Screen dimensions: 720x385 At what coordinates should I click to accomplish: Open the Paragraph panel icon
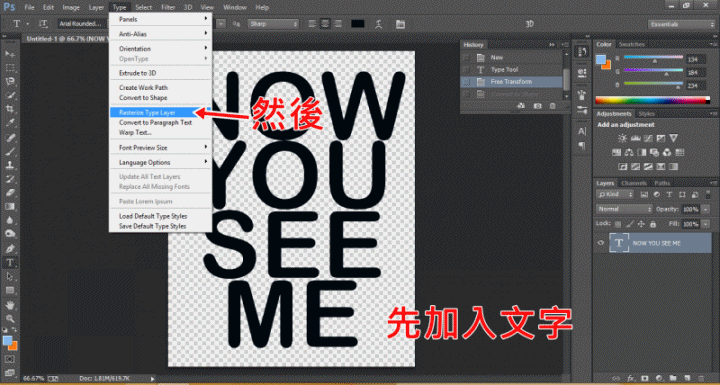(582, 146)
